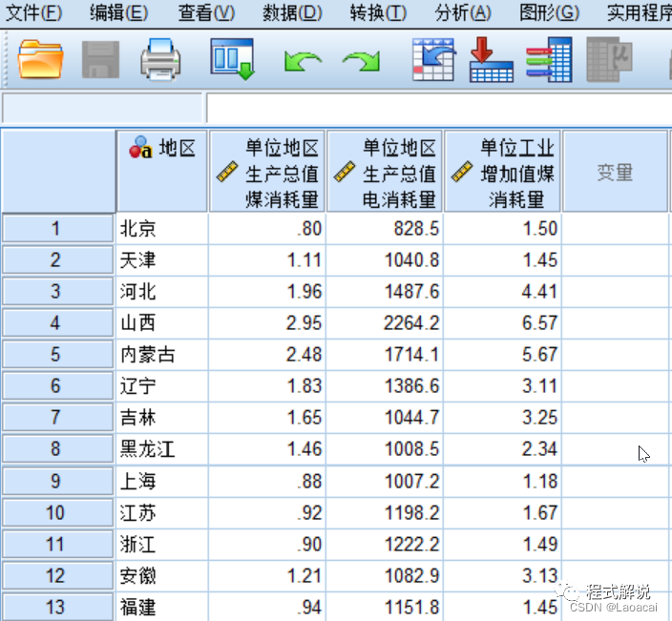
Task: Click the 天津 cell
Action: [x=161, y=260]
